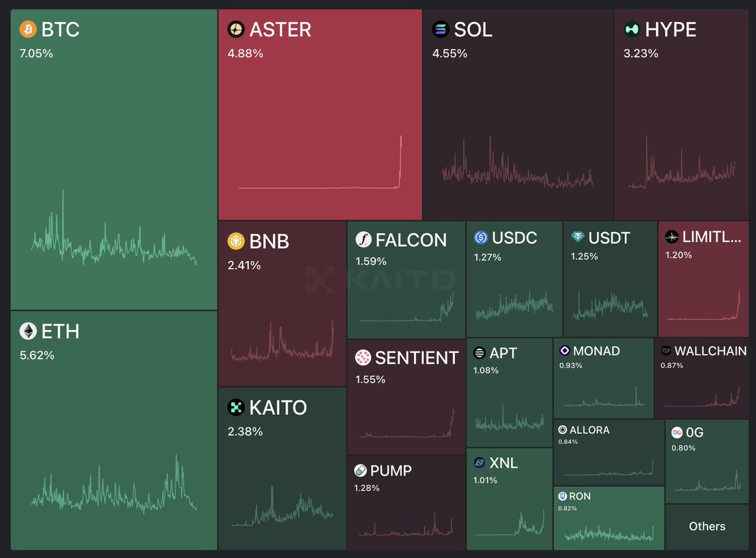Select the SOL ticker label
The height and width of the screenshot is (558, 756).
pos(473,30)
